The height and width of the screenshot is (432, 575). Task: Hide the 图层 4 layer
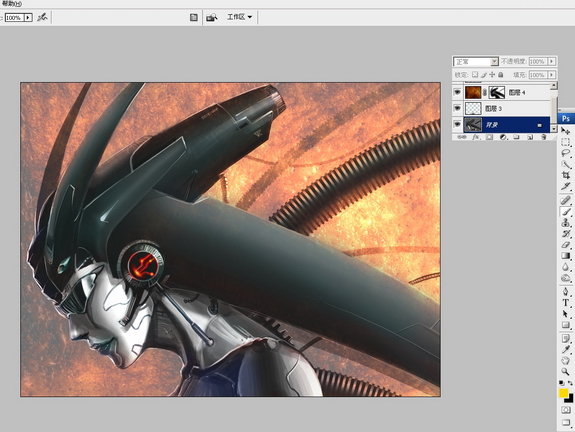point(457,92)
